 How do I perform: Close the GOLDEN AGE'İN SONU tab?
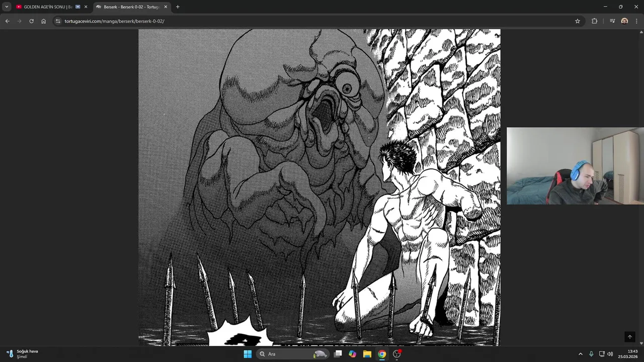pos(86,7)
